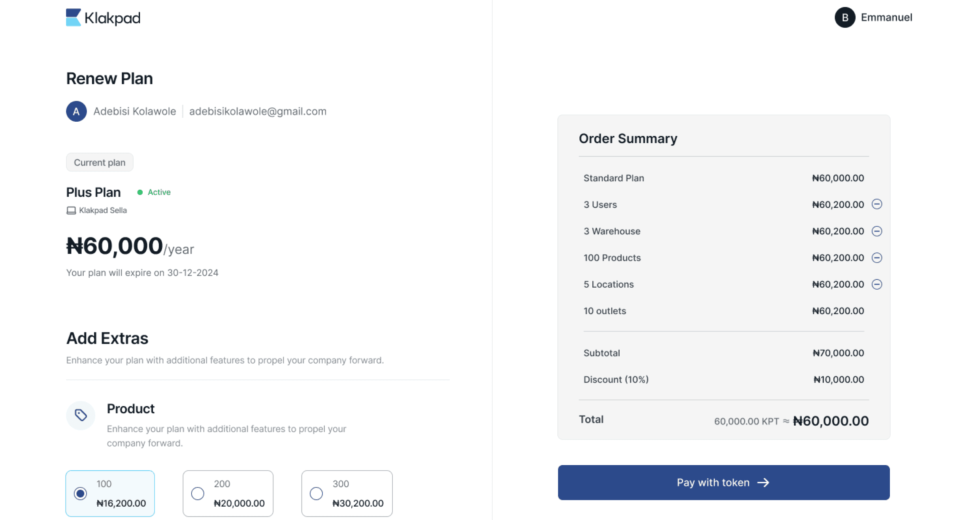Select the 200 products radio option
980x520 pixels.
coord(198,493)
